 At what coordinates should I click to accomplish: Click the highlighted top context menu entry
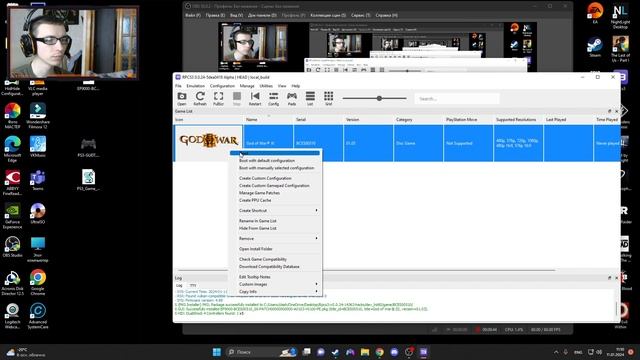tap(275, 153)
